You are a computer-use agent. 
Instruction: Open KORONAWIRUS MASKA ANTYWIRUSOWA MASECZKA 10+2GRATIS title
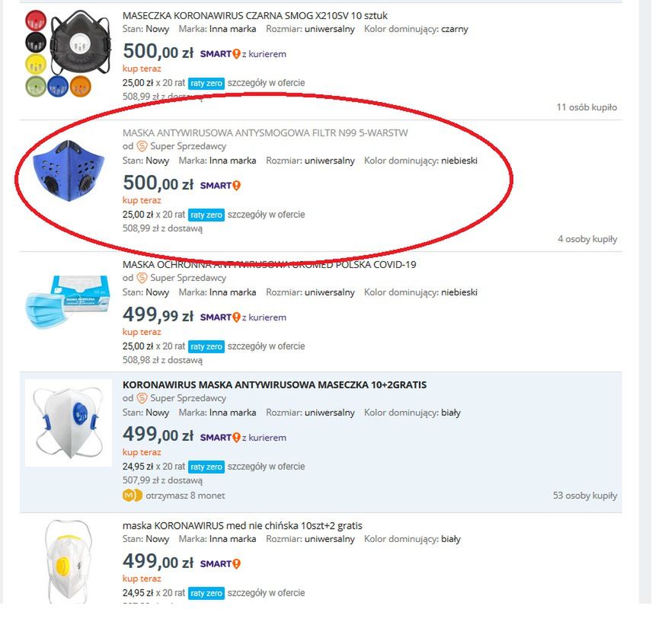pyautogui.click(x=274, y=384)
